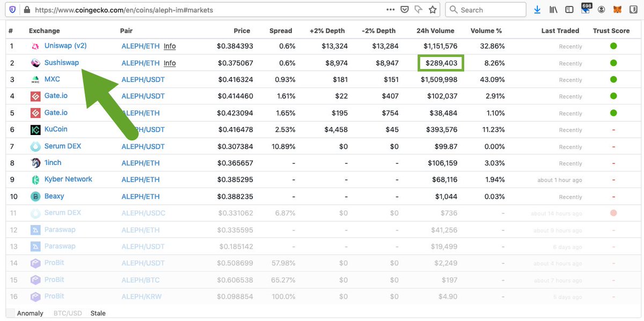Click the Gate.io logo in row 4
The height and width of the screenshot is (321, 644).
35,96
